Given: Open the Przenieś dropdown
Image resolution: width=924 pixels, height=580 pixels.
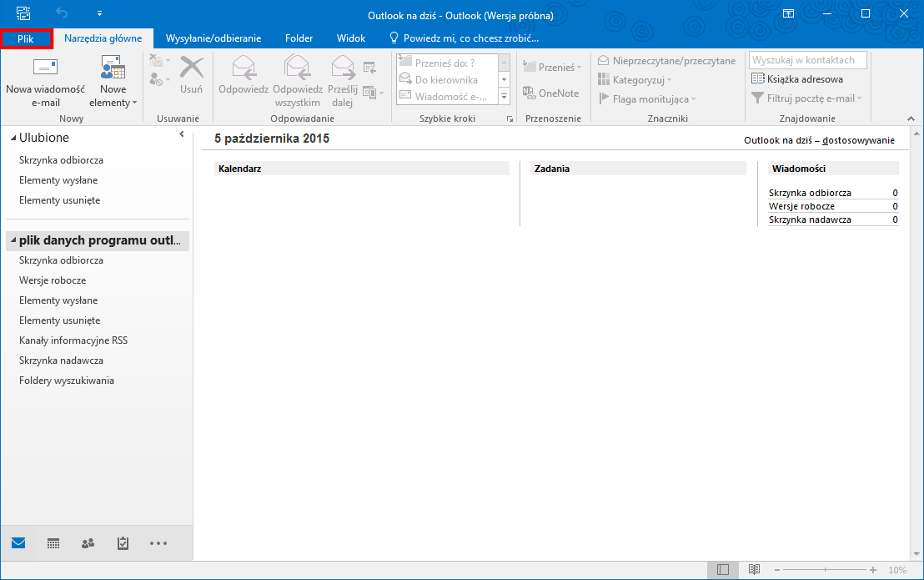Looking at the screenshot, I should (x=552, y=68).
